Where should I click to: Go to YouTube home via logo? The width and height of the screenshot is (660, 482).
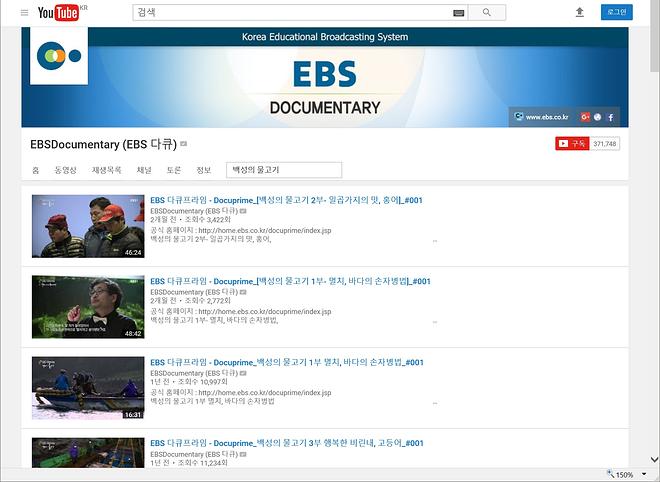point(58,13)
